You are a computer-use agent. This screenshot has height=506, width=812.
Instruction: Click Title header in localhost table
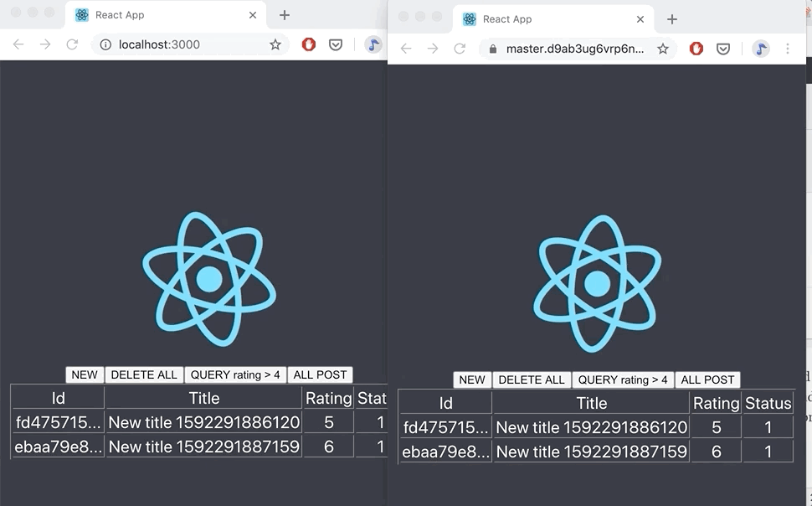click(x=204, y=398)
